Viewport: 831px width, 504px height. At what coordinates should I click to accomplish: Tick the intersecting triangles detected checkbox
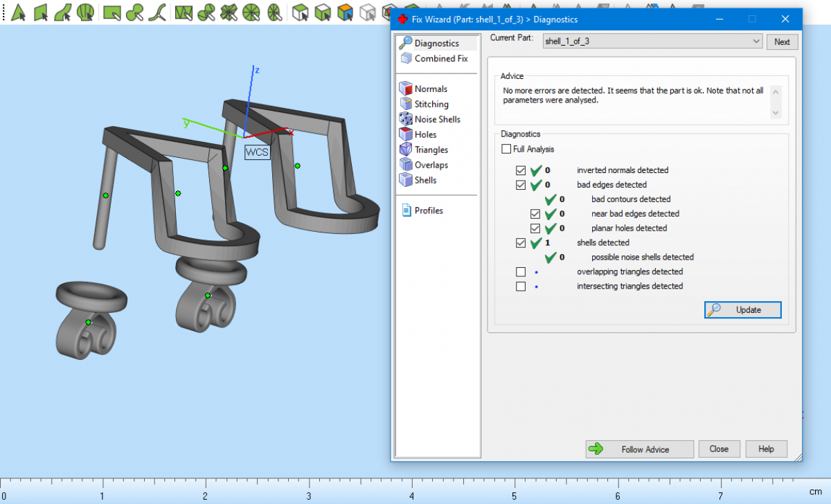coord(521,287)
